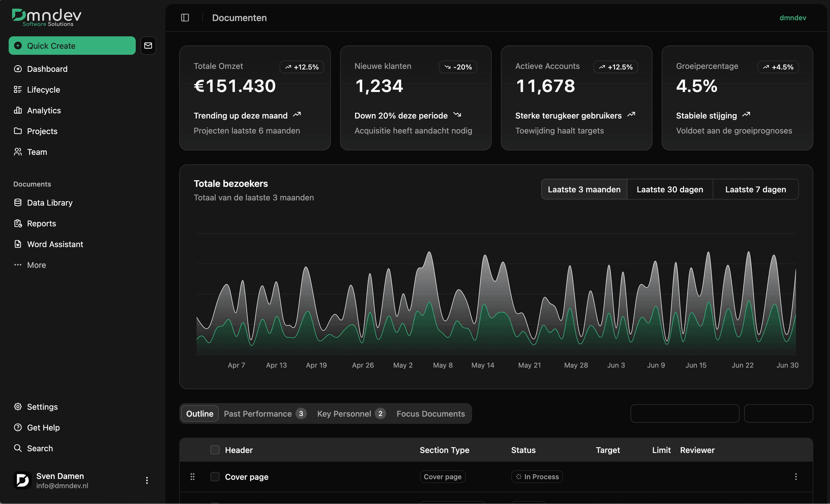Select Laatste 7 dagen range
Image resolution: width=830 pixels, height=504 pixels.
[755, 189]
